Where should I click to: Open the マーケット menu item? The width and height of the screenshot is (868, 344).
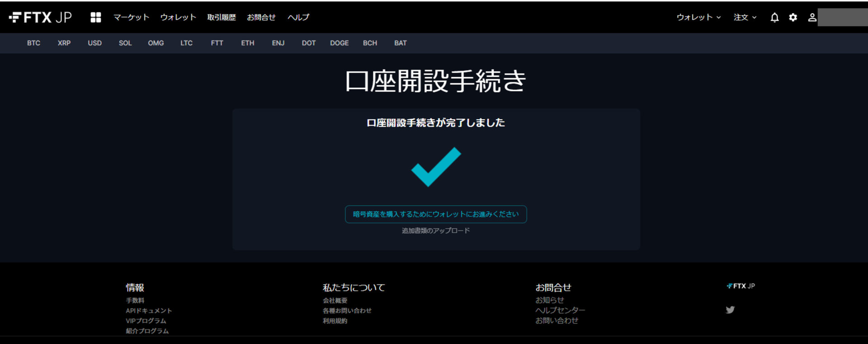click(x=131, y=17)
